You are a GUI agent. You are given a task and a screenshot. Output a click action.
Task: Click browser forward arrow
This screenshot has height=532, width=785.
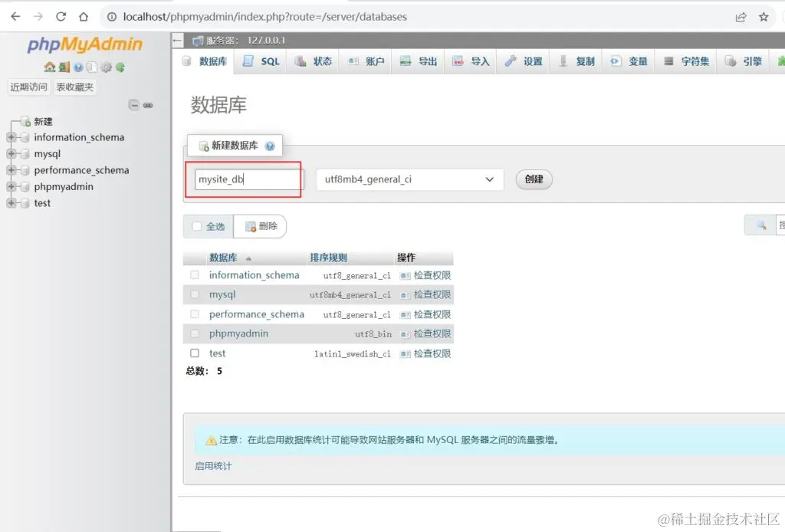38,17
